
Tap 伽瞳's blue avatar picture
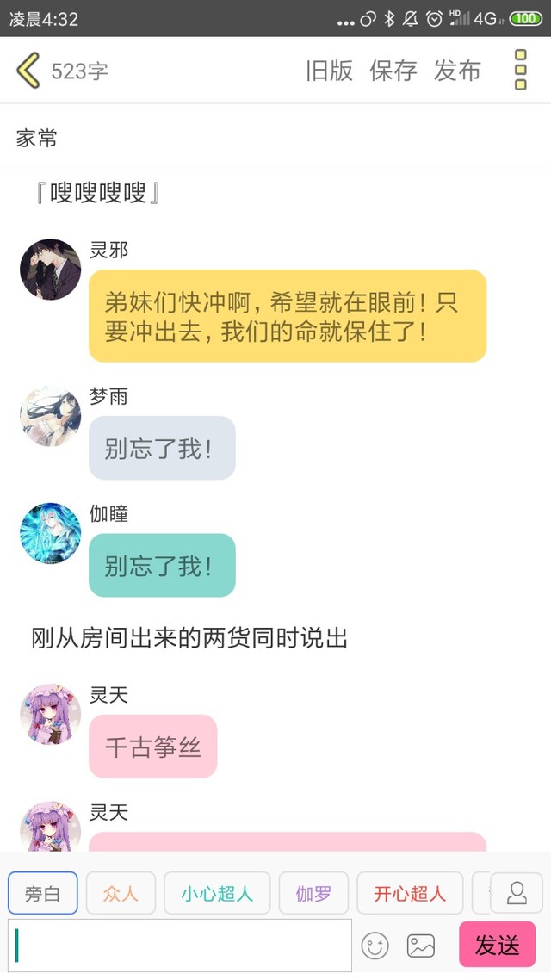[51, 533]
